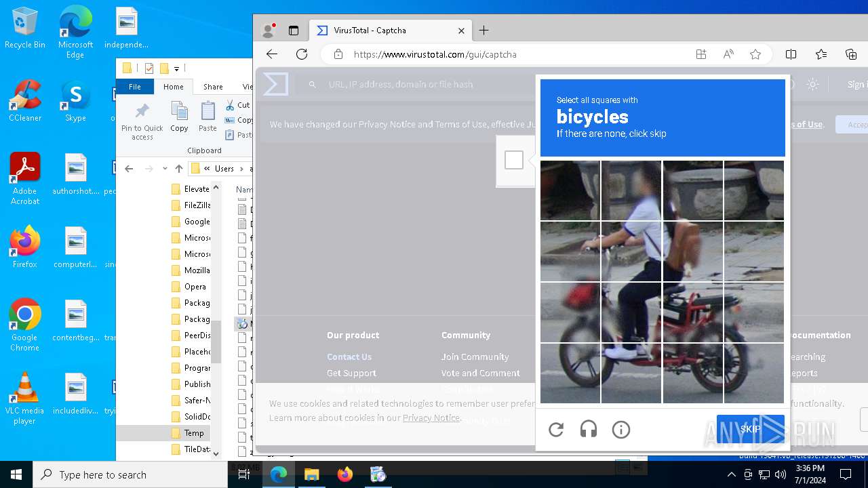Image resolution: width=868 pixels, height=488 pixels.
Task: Open Quick Access Toolbar customize dropdown
Action: coord(177,68)
